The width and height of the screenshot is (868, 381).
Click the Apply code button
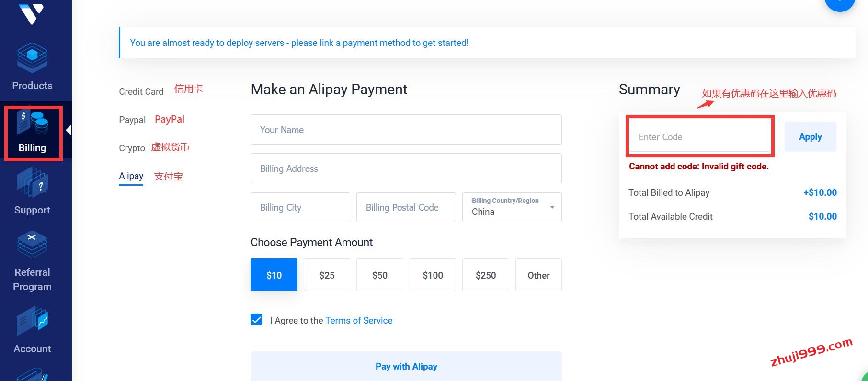pyautogui.click(x=810, y=137)
